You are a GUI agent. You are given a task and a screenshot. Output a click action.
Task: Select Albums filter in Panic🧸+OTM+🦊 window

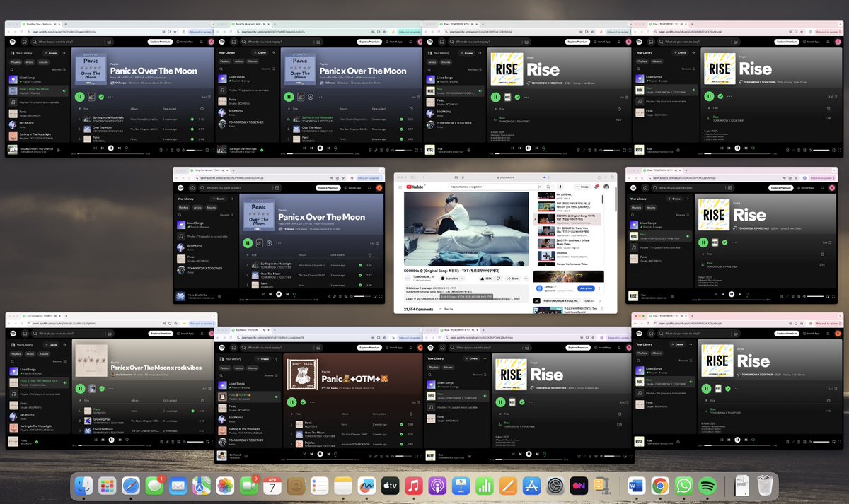[253, 368]
